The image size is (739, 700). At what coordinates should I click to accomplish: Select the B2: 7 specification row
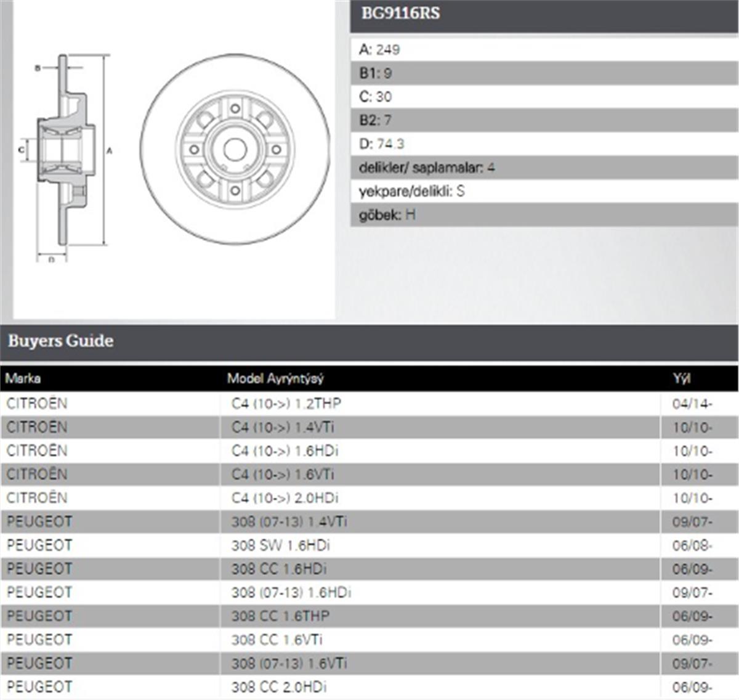pos(544,120)
